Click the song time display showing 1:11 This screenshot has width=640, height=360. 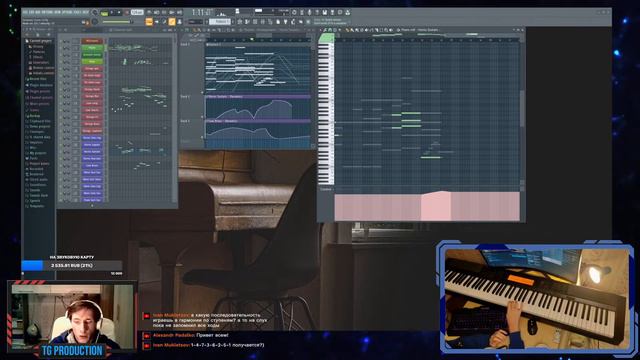(202, 13)
